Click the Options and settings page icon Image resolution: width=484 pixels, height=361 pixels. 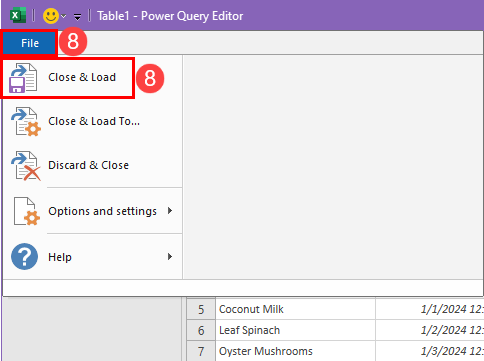click(27, 211)
